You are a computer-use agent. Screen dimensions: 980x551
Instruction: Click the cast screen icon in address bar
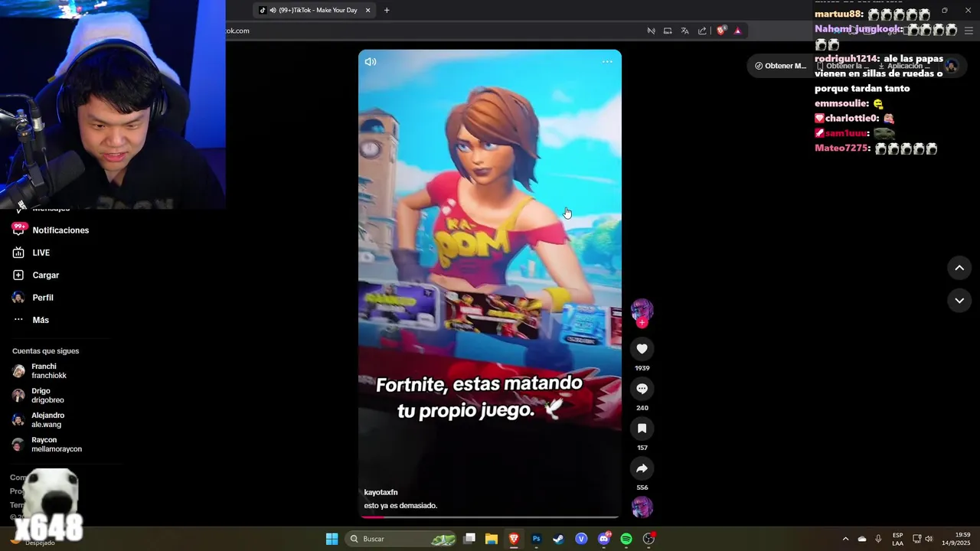[668, 31]
